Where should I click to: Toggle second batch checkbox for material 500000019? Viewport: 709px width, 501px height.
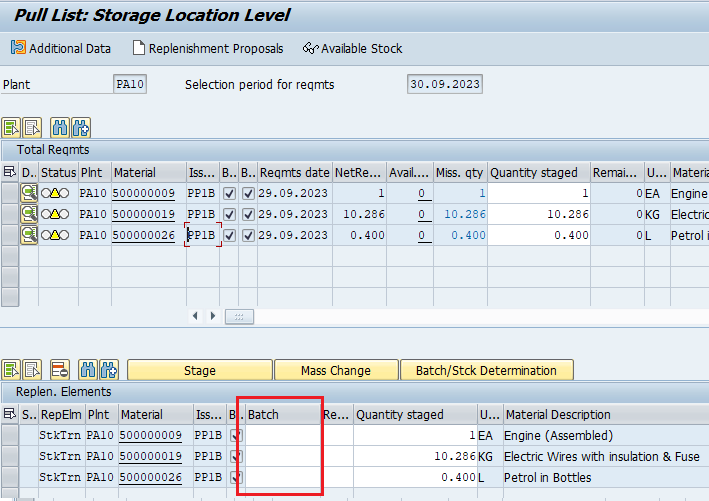248,214
